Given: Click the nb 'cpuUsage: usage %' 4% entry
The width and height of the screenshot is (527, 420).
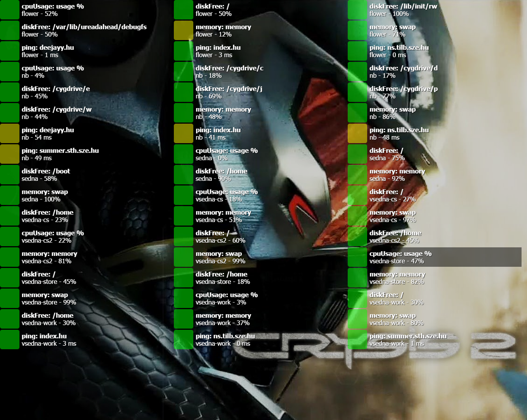Looking at the screenshot, I should coord(87,72).
